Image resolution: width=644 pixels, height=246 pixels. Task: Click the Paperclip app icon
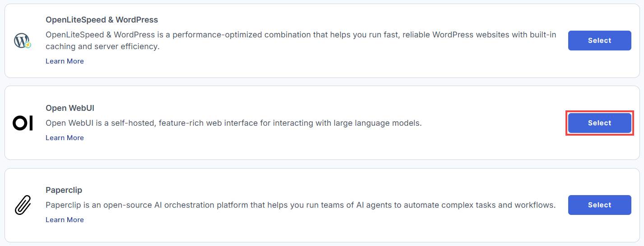pyautogui.click(x=22, y=205)
